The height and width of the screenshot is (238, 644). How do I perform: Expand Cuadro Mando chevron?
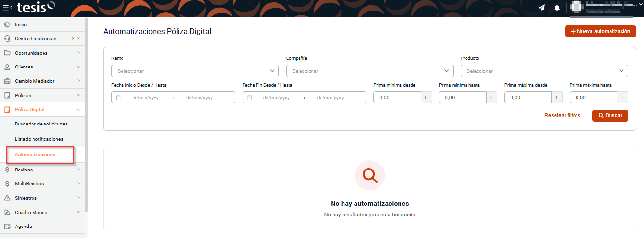pyautogui.click(x=79, y=212)
